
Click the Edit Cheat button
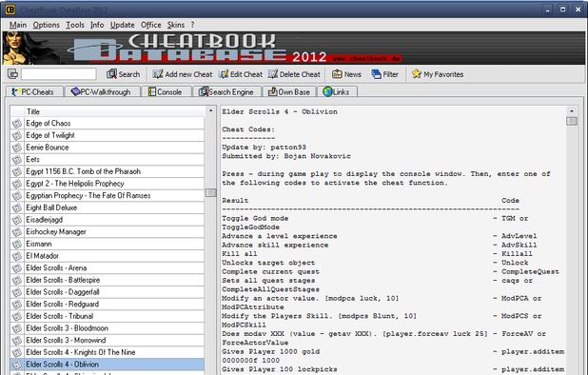click(241, 74)
